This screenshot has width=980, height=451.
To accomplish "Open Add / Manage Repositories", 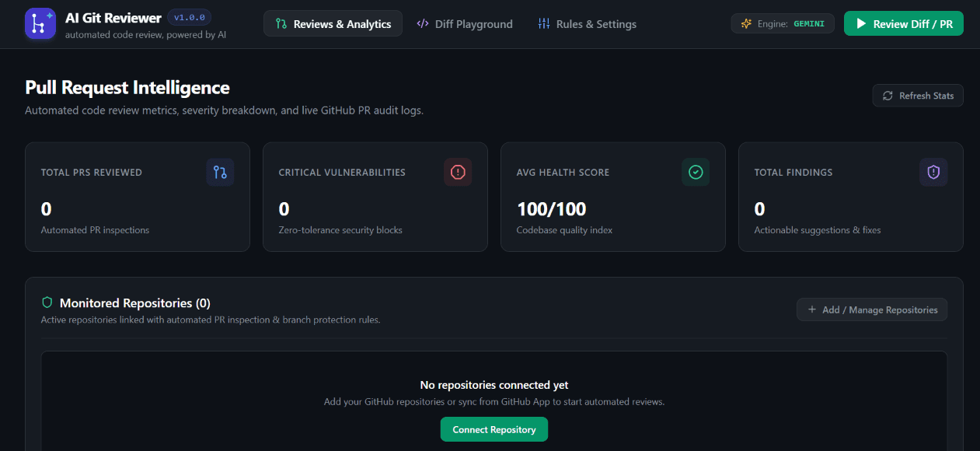I will (x=872, y=309).
